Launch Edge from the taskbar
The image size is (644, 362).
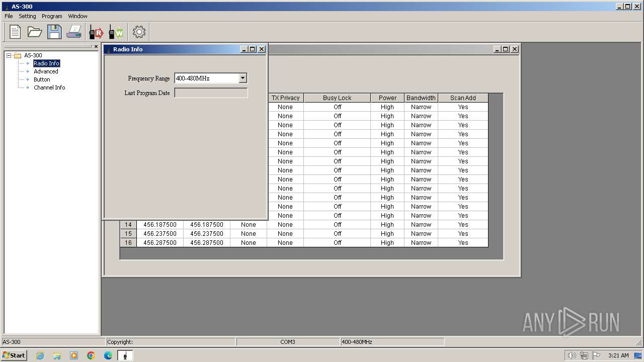click(108, 355)
